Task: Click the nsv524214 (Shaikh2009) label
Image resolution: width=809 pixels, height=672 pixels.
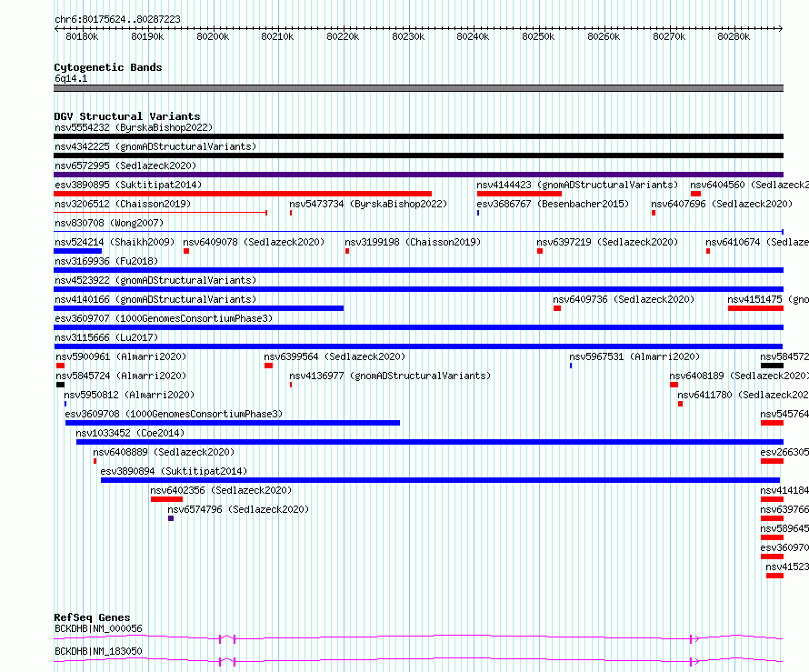Action: pyautogui.click(x=115, y=242)
